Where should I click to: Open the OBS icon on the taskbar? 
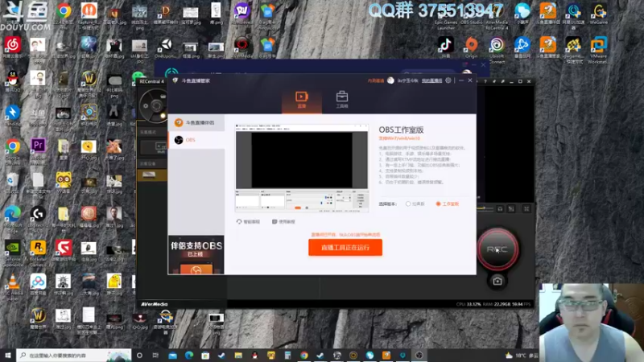[x=419, y=355]
